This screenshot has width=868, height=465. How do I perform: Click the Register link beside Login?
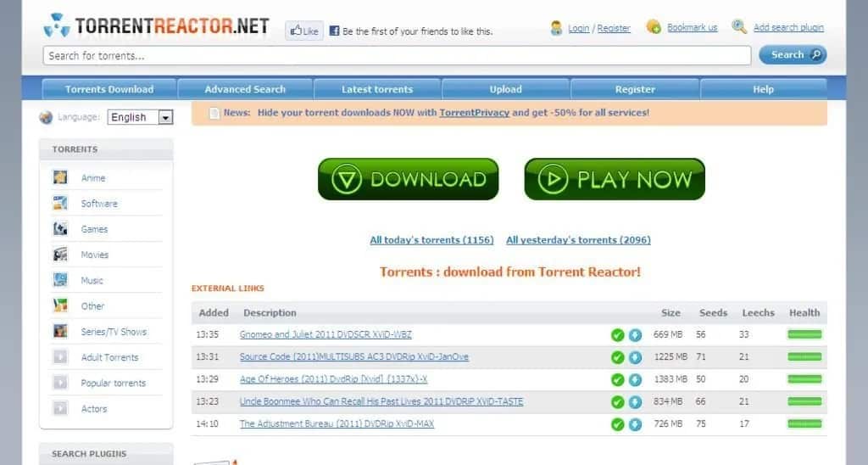pos(614,28)
